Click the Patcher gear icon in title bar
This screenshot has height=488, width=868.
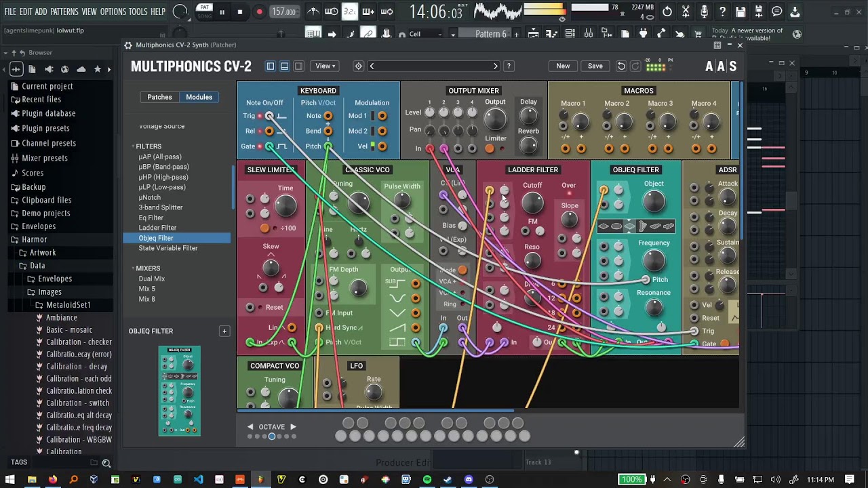[x=127, y=45]
